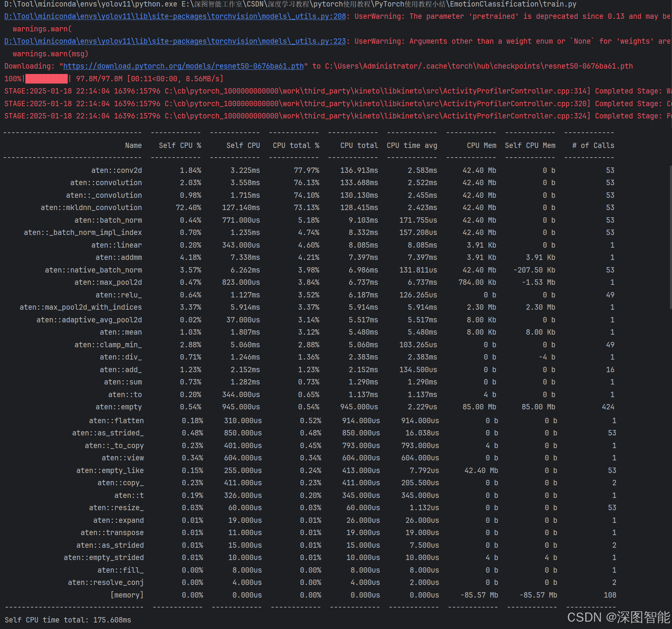Click the aten::conv2d row name

[x=117, y=171]
